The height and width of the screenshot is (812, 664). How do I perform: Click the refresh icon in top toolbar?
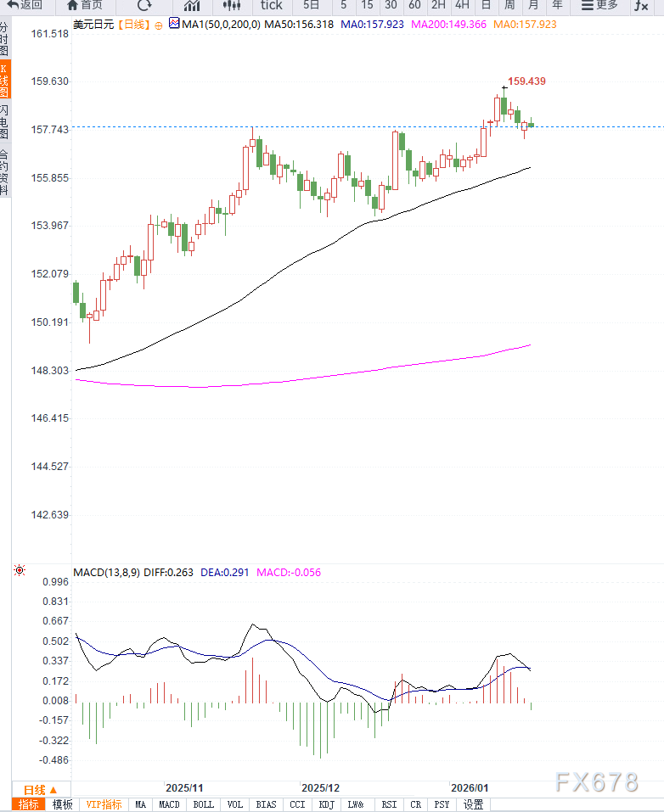[x=144, y=5]
